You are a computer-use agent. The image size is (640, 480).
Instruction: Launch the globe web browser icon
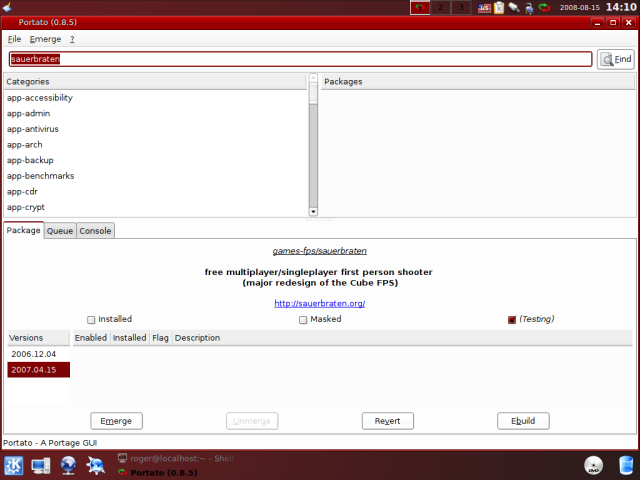point(68,466)
